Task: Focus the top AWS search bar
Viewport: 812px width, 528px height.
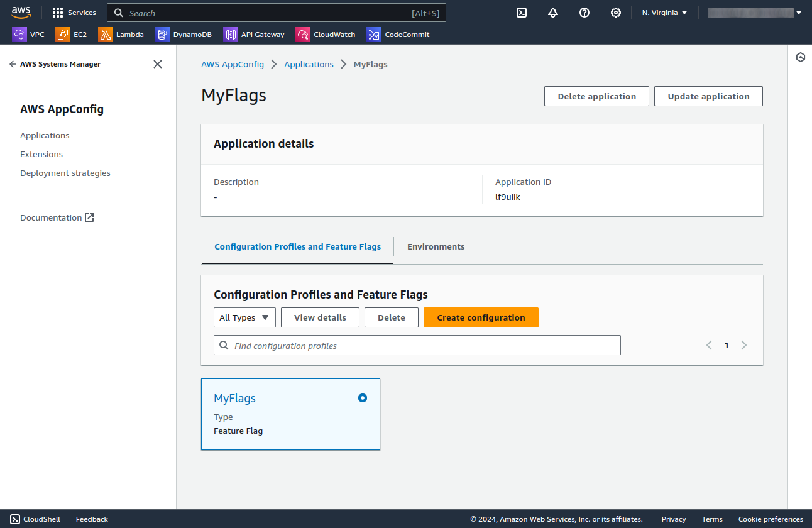Action: [x=277, y=13]
